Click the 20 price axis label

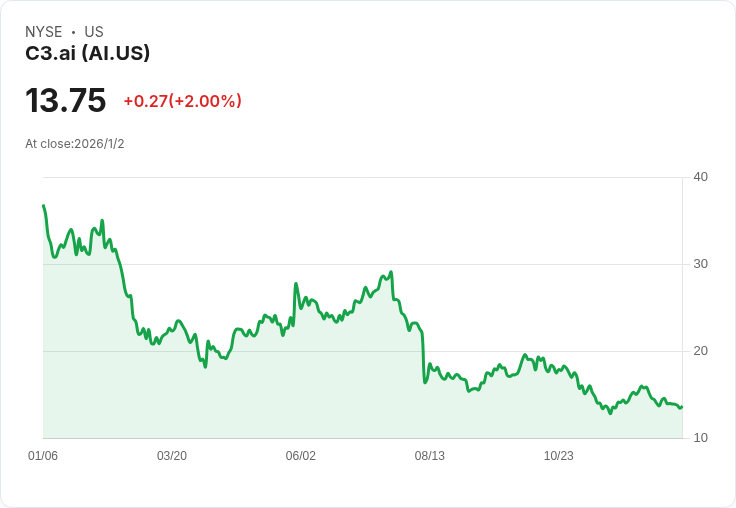[x=701, y=351]
